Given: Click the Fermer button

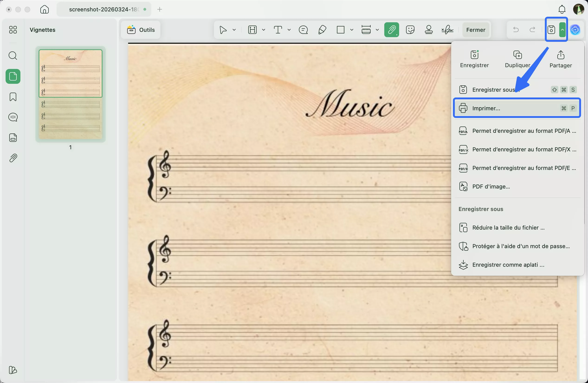Looking at the screenshot, I should point(476,30).
